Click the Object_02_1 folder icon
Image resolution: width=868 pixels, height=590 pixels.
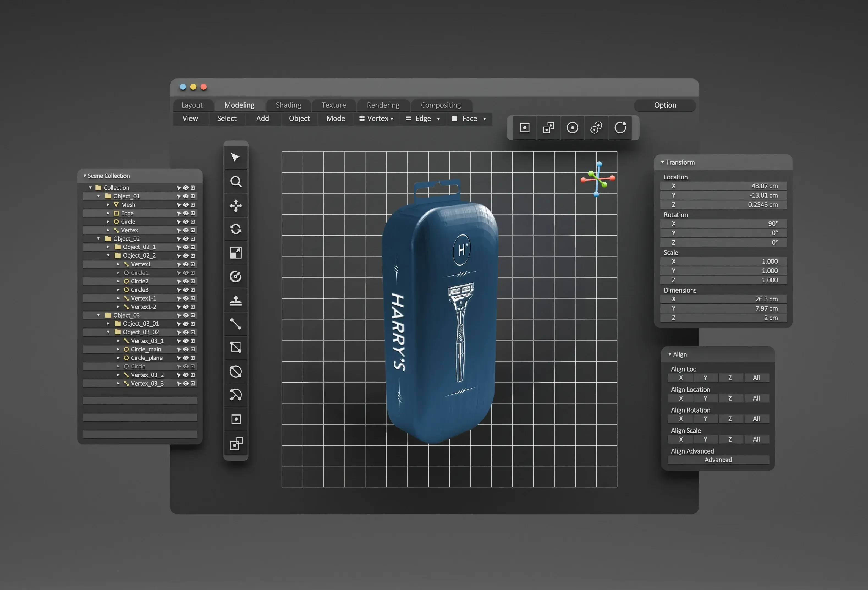[118, 247]
